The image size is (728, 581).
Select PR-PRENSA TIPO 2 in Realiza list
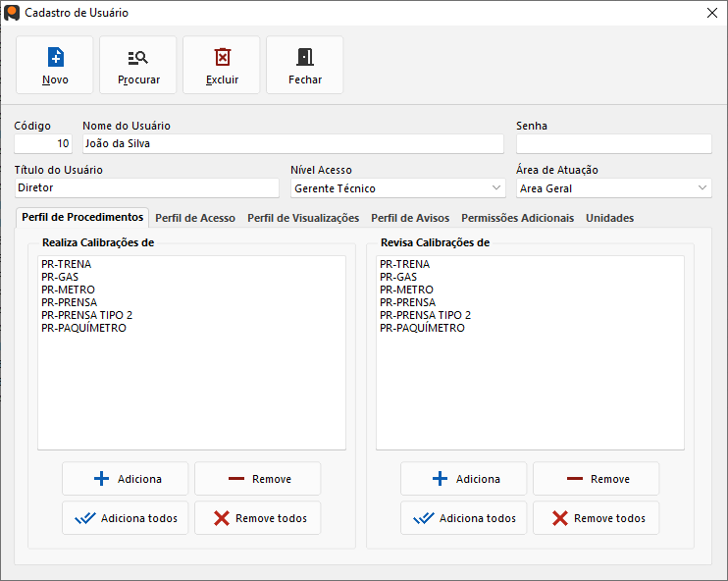[x=87, y=315]
